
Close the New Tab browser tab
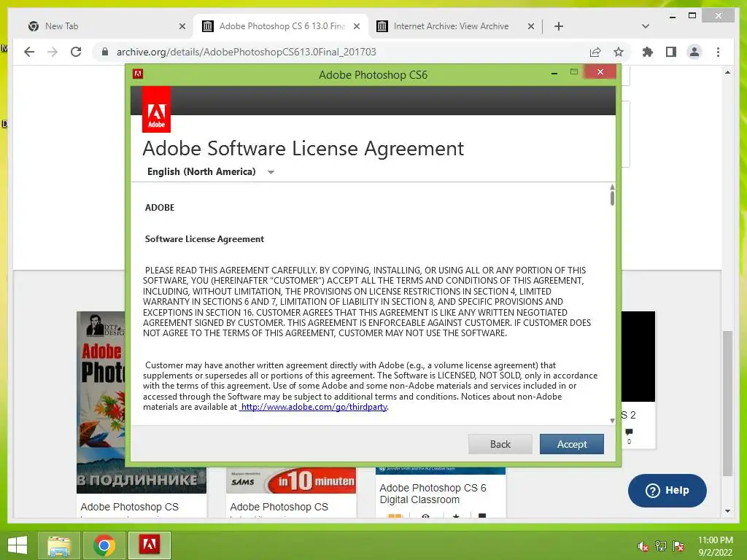pos(182,26)
